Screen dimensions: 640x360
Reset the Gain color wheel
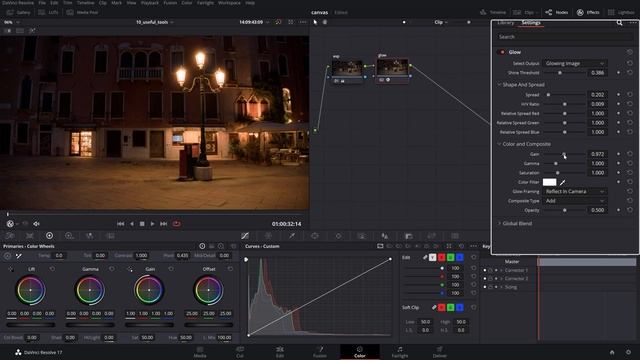click(x=171, y=269)
